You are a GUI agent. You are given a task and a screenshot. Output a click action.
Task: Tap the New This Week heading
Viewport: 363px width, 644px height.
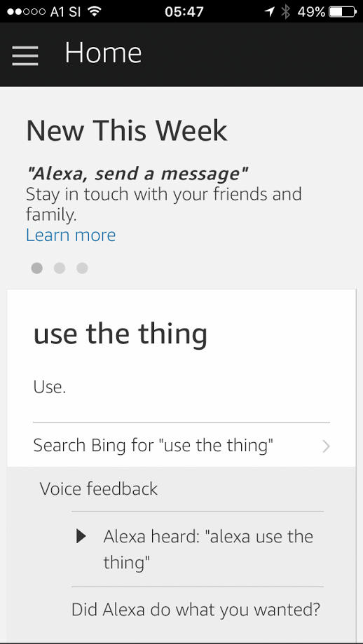tap(126, 130)
